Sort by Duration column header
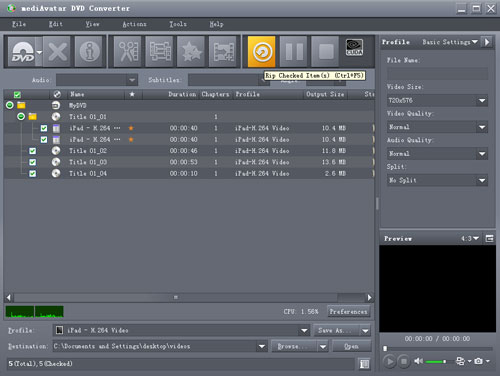This screenshot has height=376, width=500. pos(182,94)
